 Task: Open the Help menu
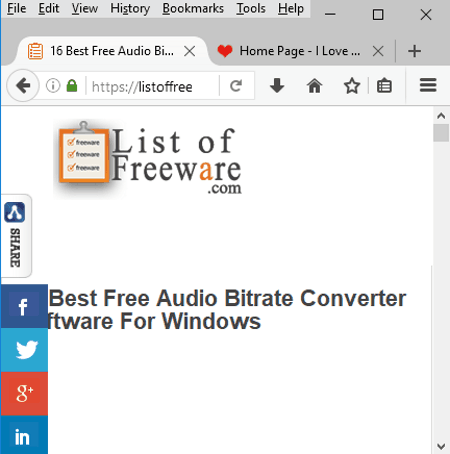291,8
